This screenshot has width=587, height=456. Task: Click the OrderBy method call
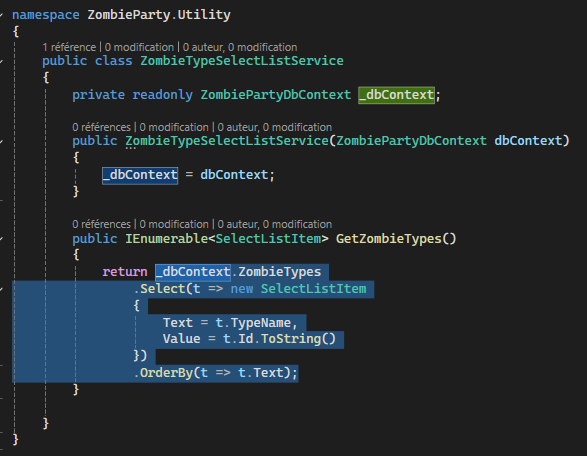tap(166, 373)
